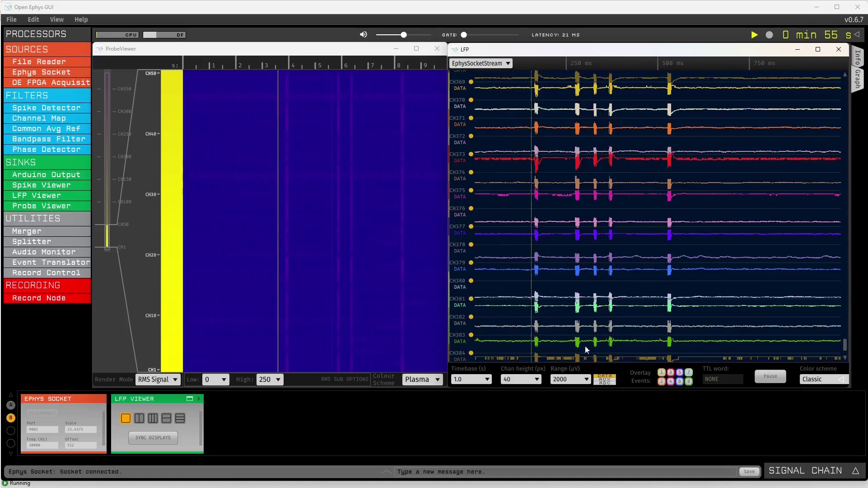Click the DISCONNECT button in Ephys Socket panel
868x488 pixels.
42,413
